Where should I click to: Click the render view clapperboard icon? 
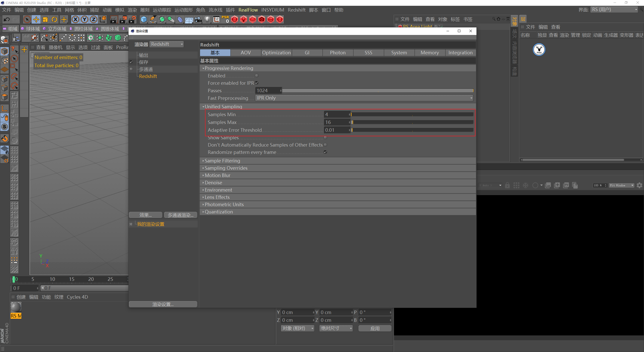pyautogui.click(x=114, y=19)
